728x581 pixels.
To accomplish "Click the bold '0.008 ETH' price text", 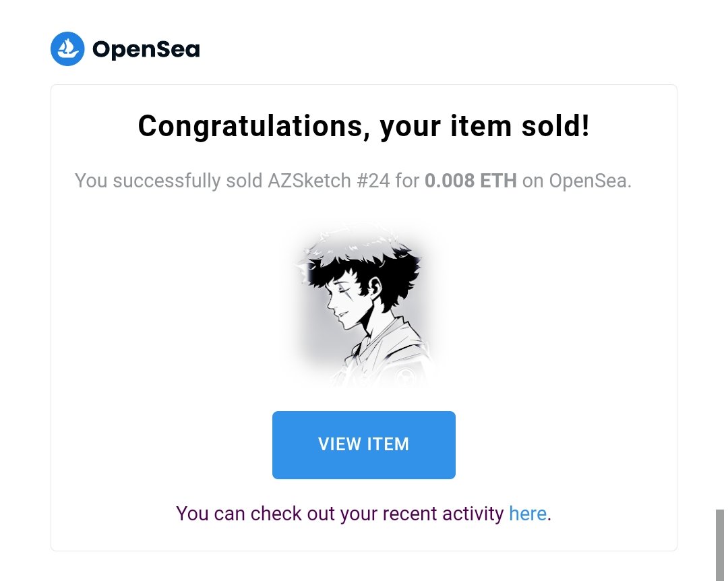I will coord(471,181).
